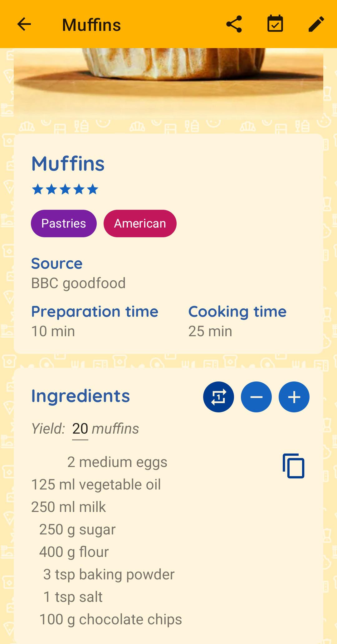This screenshot has height=644, width=337.
Task: Tap the 3 tsp baking powder line
Action: (x=109, y=574)
